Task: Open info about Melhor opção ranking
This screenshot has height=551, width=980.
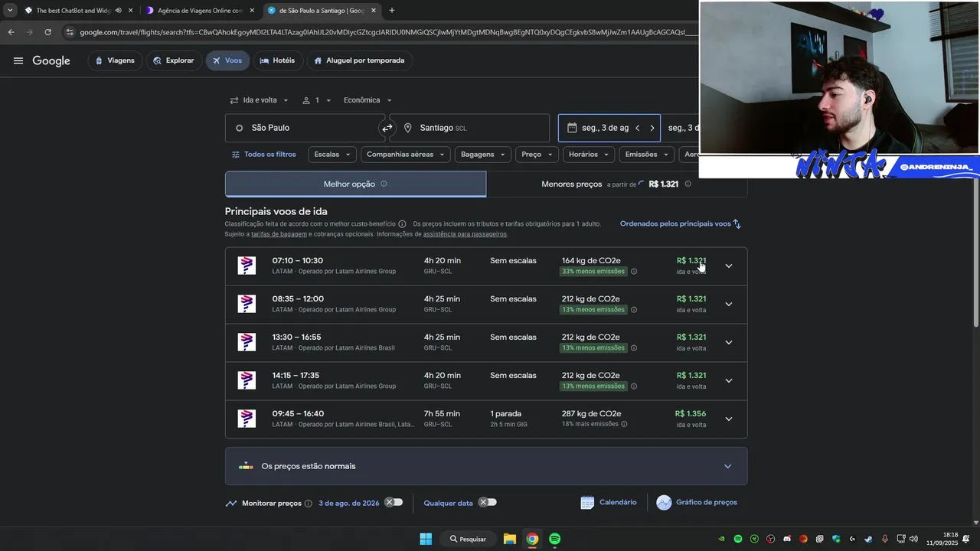Action: pos(384,184)
